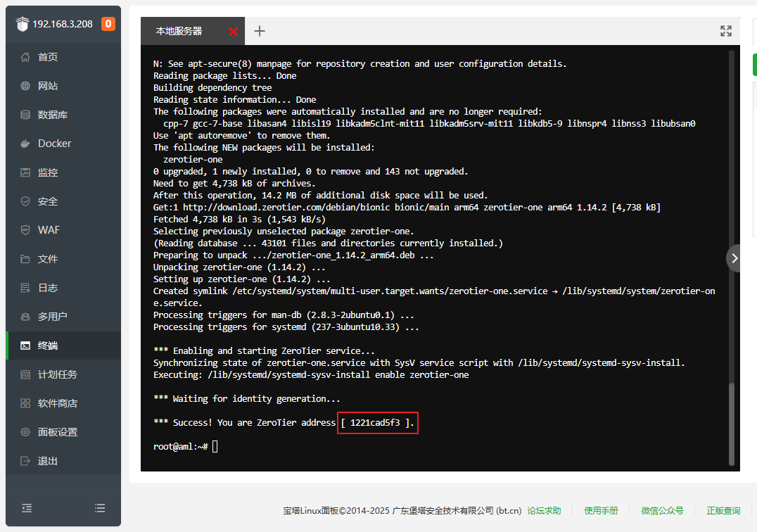Image resolution: width=757 pixels, height=532 pixels.
Task: Expand the right-side panel arrow
Action: coord(734,258)
